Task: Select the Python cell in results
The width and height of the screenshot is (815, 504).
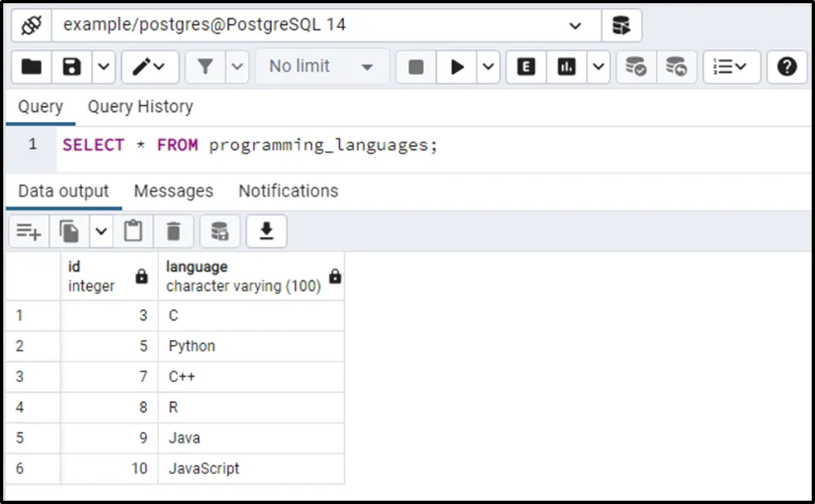Action: 192,346
